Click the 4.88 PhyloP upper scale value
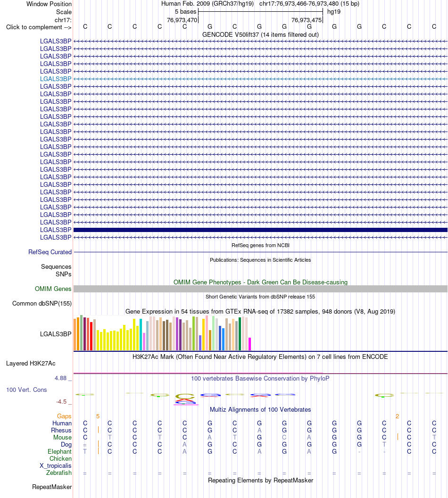448x498 pixels. pos(61,378)
